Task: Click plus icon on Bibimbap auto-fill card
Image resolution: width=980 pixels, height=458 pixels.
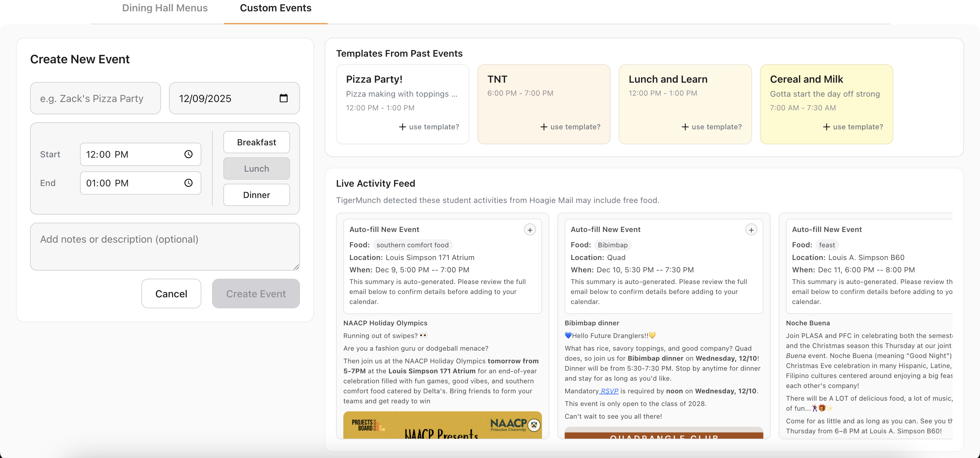Action: pos(751,230)
